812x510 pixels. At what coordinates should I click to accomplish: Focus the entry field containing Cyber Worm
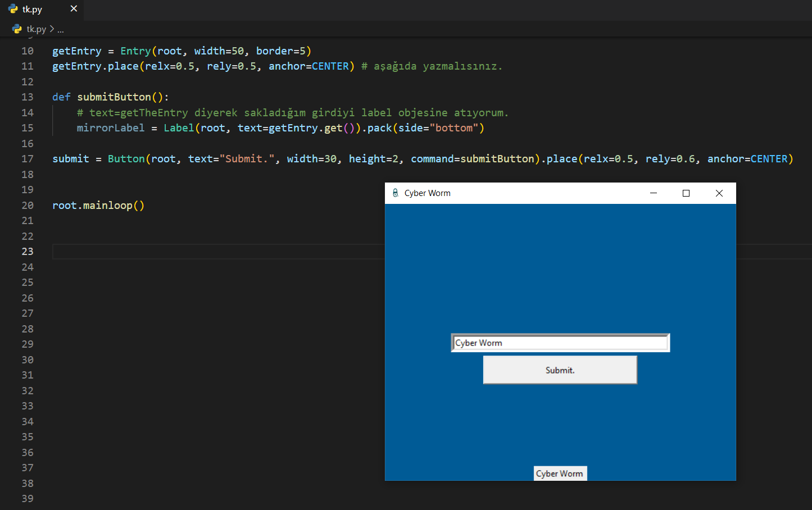560,343
